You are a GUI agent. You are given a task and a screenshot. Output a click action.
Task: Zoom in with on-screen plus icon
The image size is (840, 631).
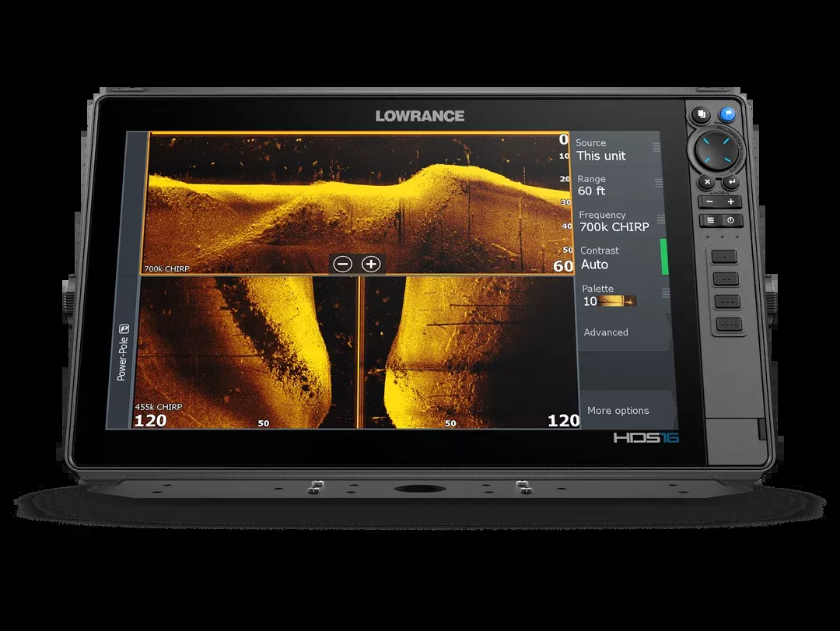coord(371,264)
